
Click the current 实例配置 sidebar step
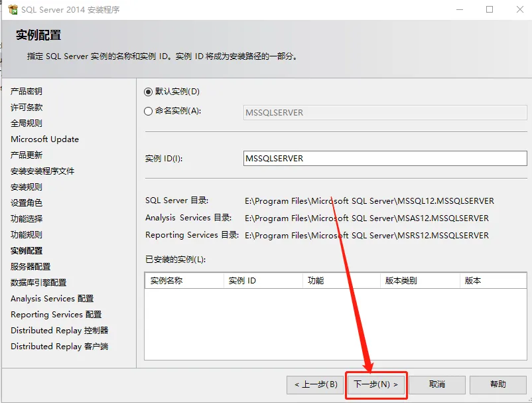[x=27, y=251]
